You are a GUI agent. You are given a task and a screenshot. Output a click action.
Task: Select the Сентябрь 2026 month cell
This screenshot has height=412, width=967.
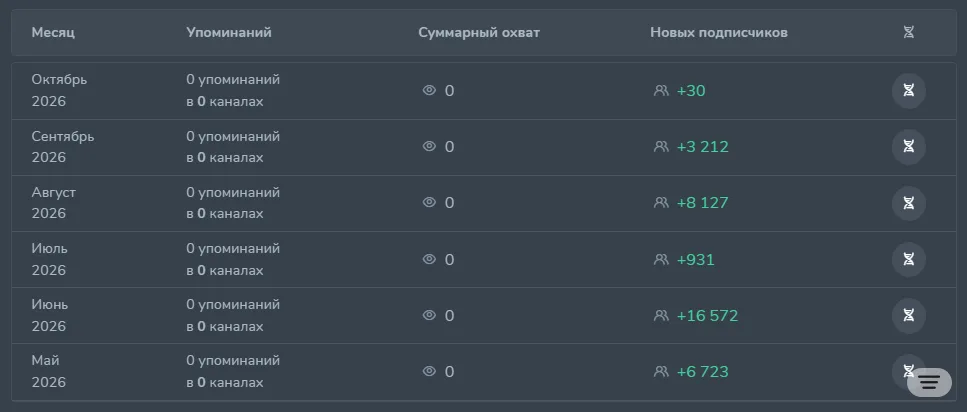[x=63, y=147]
